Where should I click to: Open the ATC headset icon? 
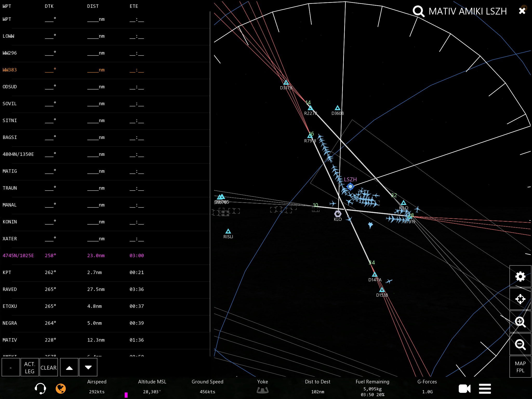[x=40, y=389]
